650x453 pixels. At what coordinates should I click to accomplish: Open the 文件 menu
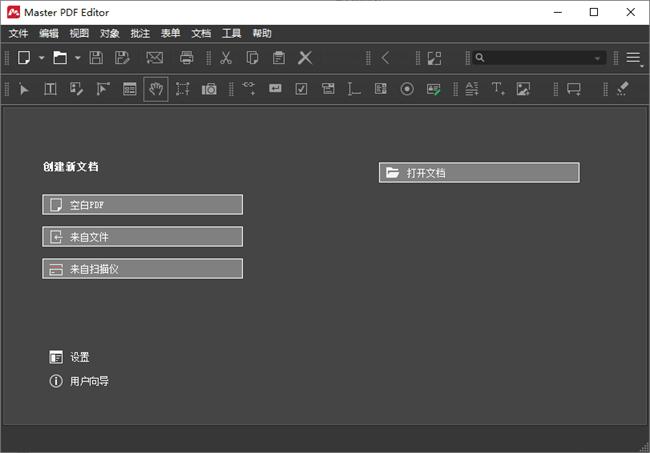pyautogui.click(x=18, y=33)
